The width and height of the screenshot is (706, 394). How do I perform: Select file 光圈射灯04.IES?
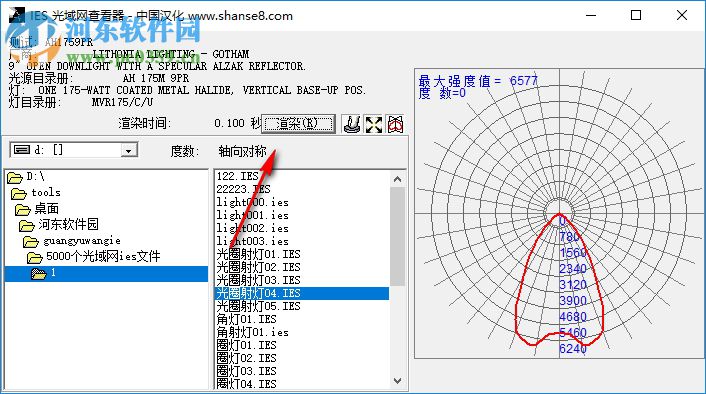(x=302, y=293)
